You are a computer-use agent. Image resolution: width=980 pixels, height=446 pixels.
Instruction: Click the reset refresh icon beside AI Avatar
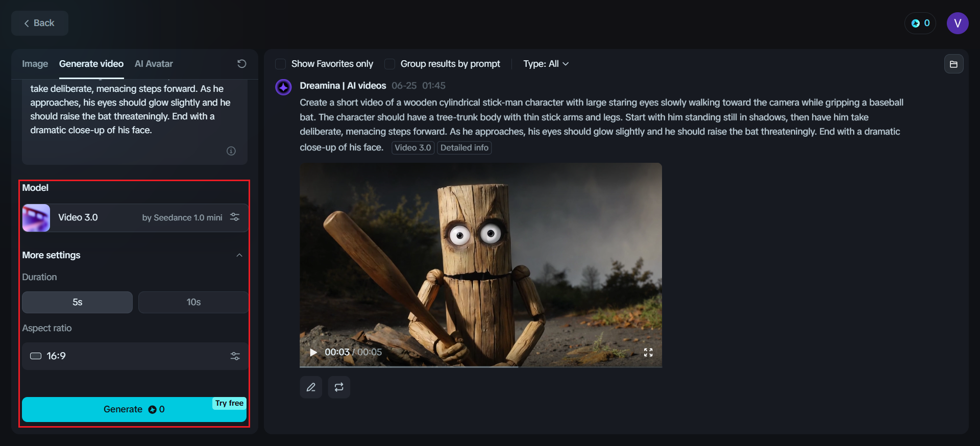242,64
